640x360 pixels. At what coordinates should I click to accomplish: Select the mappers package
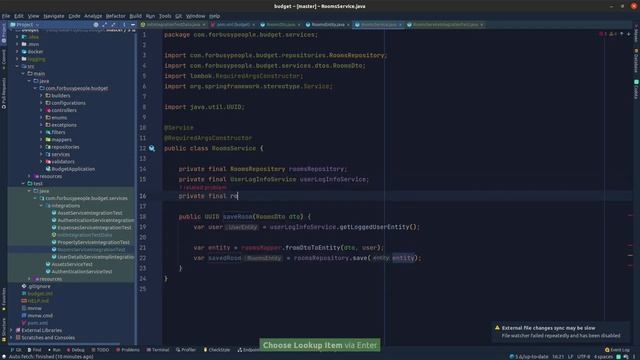(x=61, y=140)
